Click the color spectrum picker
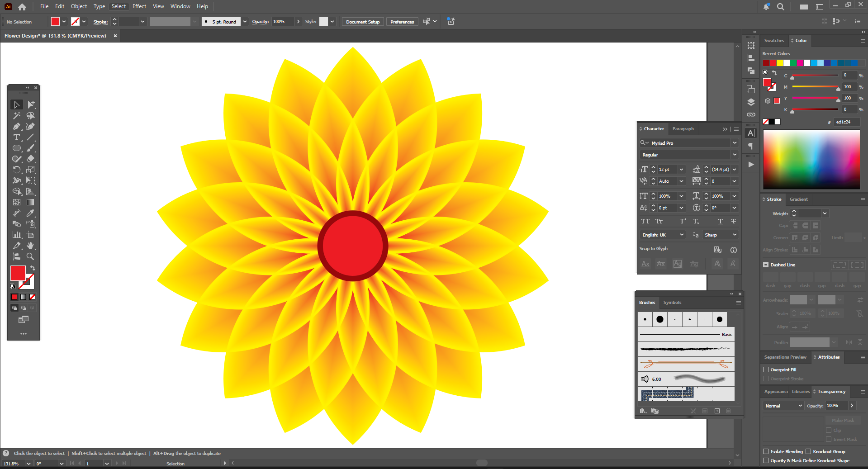Viewport: 868px width, 469px height. 811,160
